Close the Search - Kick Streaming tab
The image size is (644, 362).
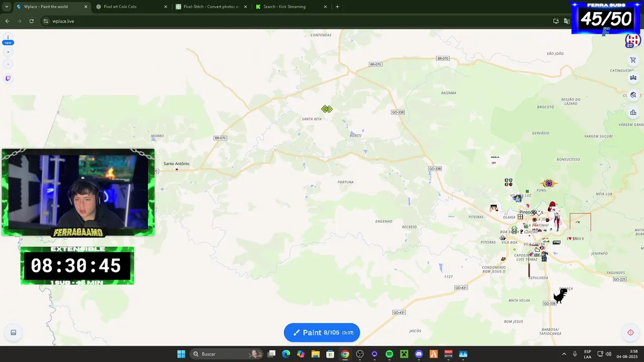coord(325,7)
